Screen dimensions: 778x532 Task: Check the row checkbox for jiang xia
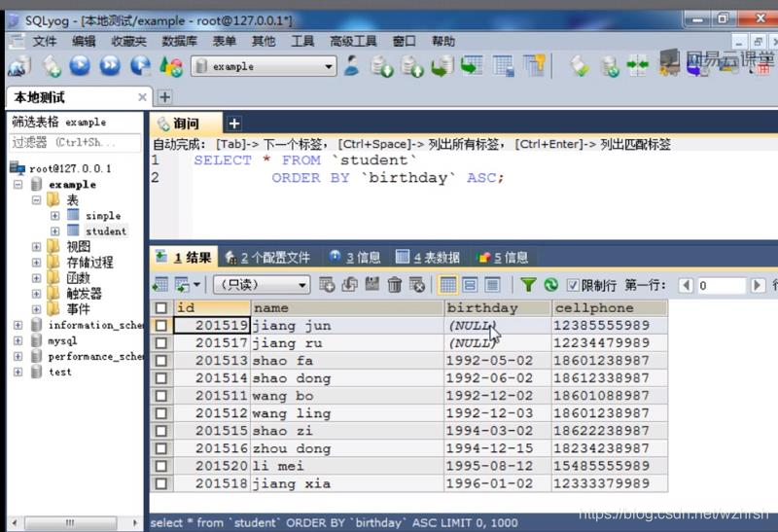[x=161, y=484]
